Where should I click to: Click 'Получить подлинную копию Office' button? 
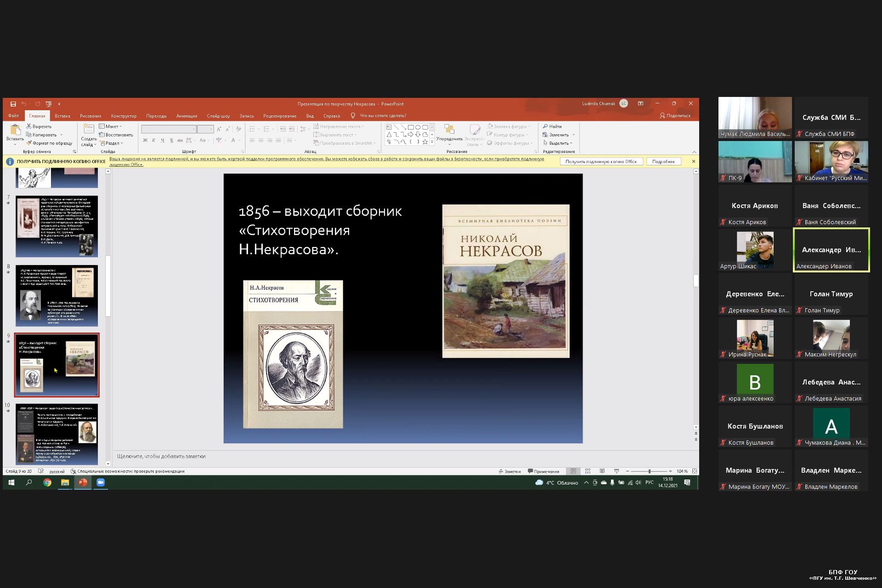[601, 162]
